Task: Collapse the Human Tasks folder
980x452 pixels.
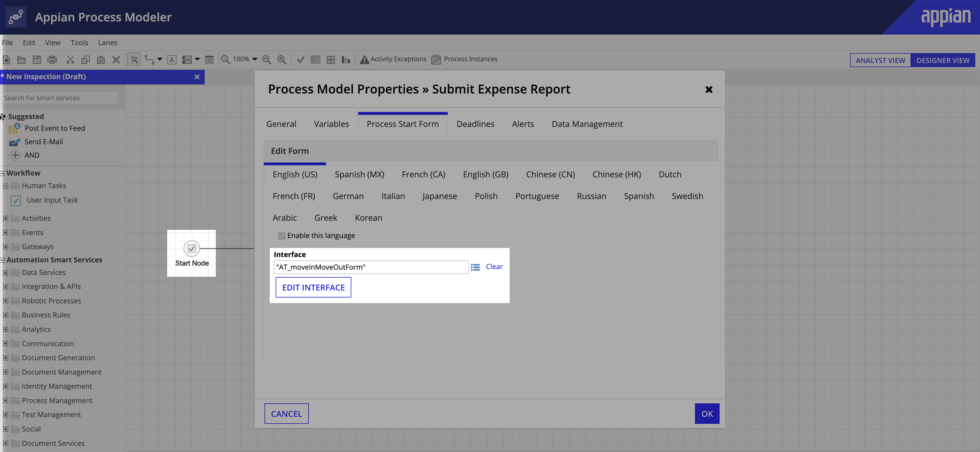Action: (x=5, y=186)
